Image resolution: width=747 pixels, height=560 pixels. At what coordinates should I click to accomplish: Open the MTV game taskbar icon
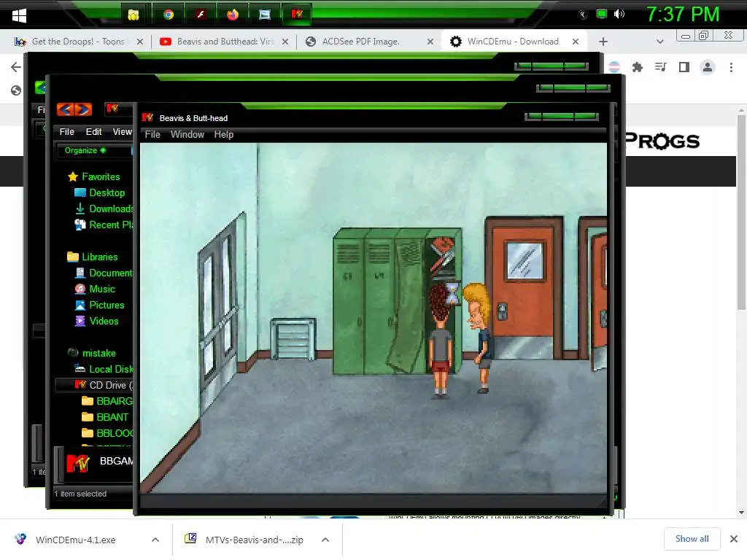click(297, 15)
